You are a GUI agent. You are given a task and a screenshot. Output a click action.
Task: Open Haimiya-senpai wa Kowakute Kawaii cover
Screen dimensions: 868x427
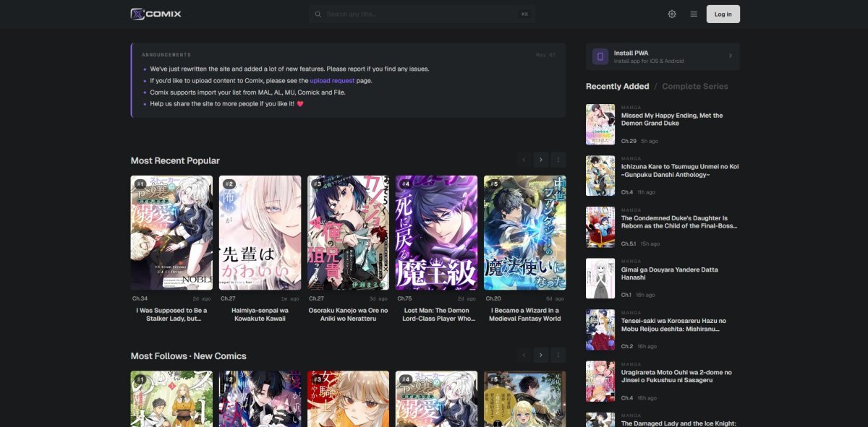[x=260, y=233]
